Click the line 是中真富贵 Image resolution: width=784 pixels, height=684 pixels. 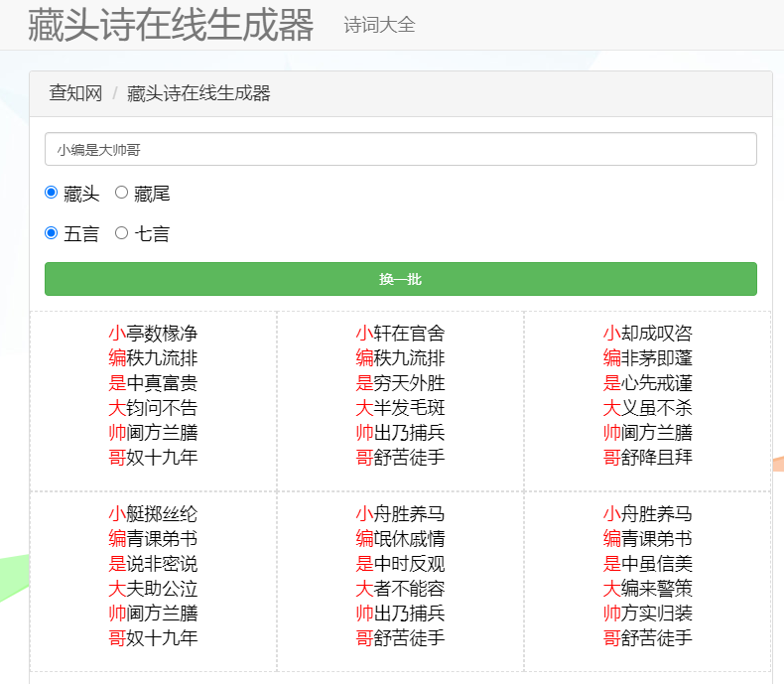(x=153, y=383)
